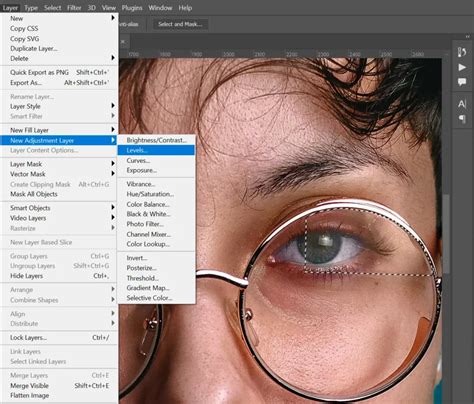
Task: Open the 3D menu
Action: tap(91, 8)
